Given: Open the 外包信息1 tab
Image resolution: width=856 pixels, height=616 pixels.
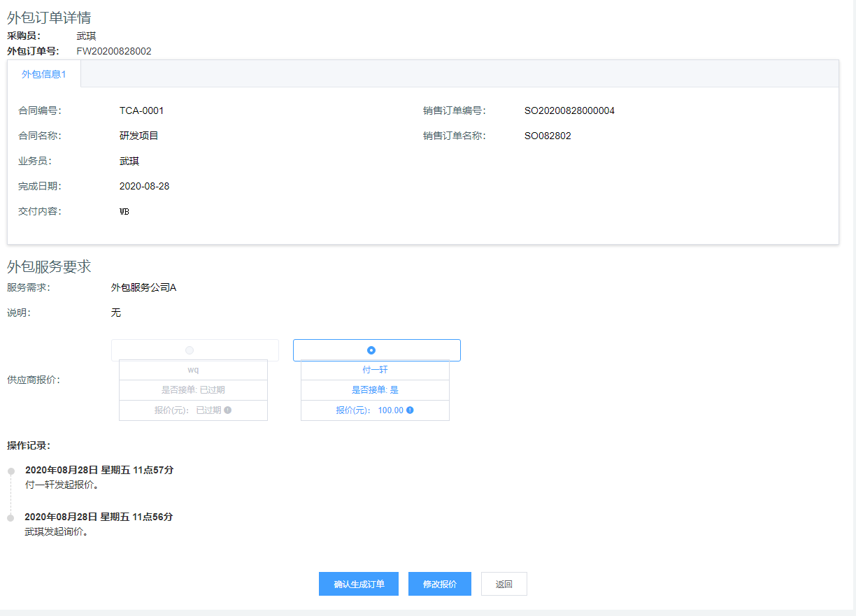Looking at the screenshot, I should point(44,74).
